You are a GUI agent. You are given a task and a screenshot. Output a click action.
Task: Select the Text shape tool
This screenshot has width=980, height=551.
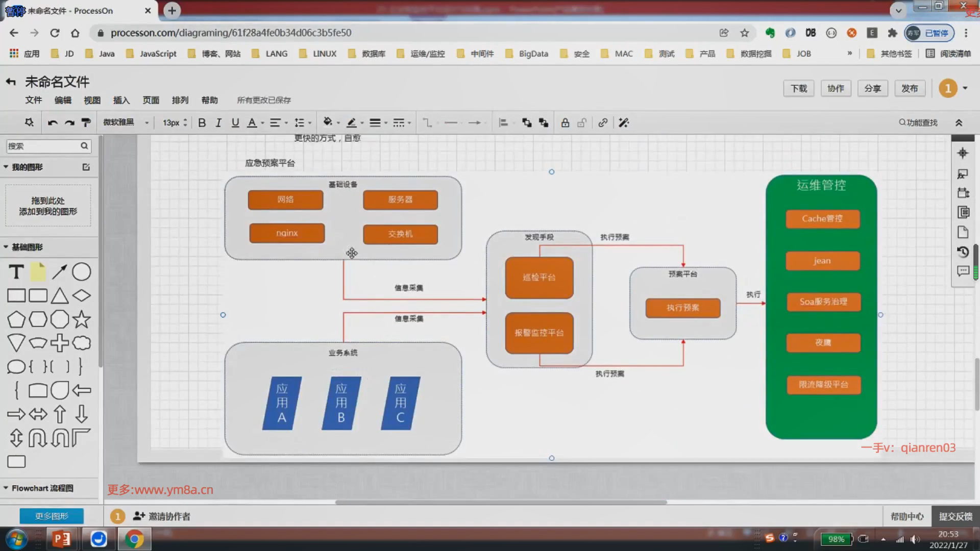pos(16,272)
